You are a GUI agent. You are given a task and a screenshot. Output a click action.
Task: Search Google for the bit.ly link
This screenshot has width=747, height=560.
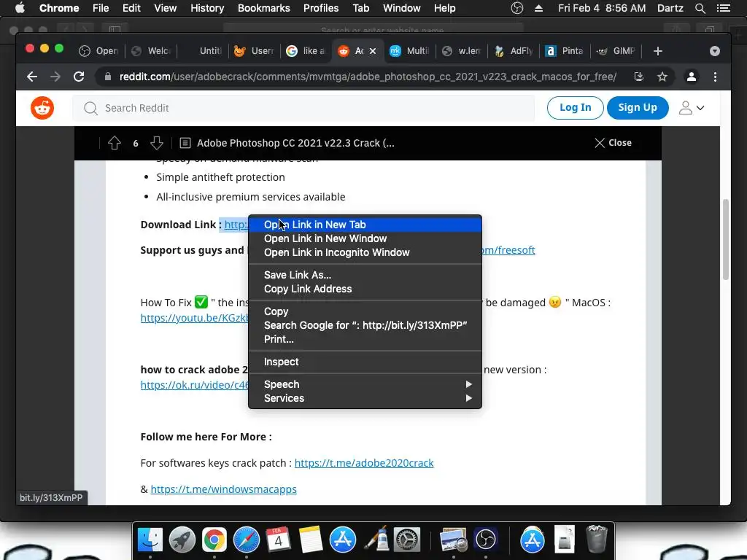(x=365, y=325)
